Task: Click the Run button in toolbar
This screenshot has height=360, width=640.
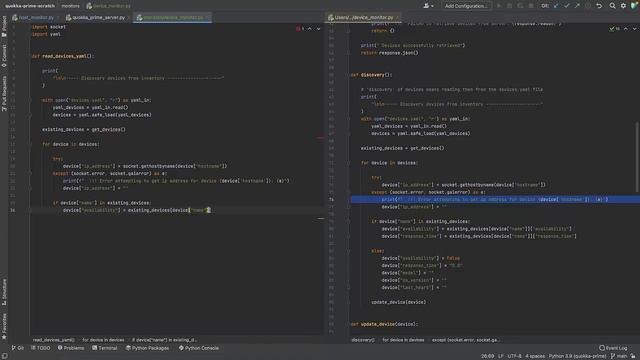Action: click(x=499, y=6)
